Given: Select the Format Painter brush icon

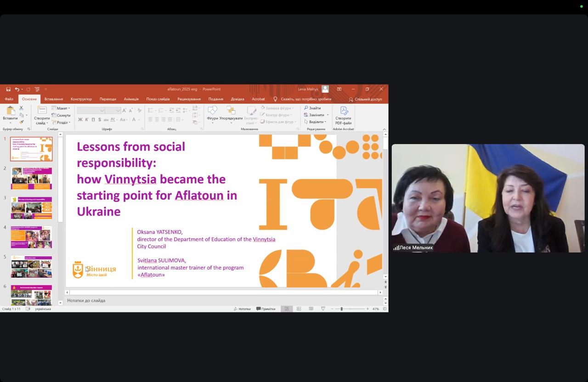Looking at the screenshot, I should point(21,122).
